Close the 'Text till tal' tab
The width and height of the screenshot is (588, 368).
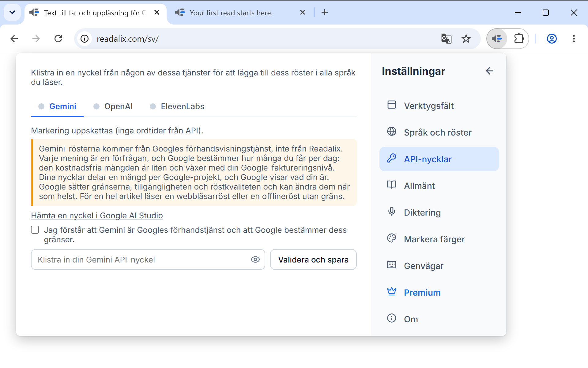(157, 13)
